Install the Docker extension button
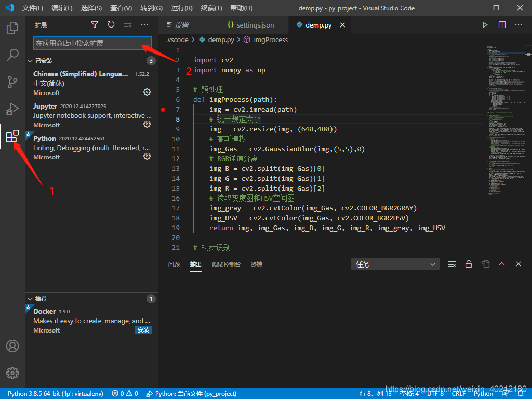Viewport: 532px width, 399px height. 143,330
